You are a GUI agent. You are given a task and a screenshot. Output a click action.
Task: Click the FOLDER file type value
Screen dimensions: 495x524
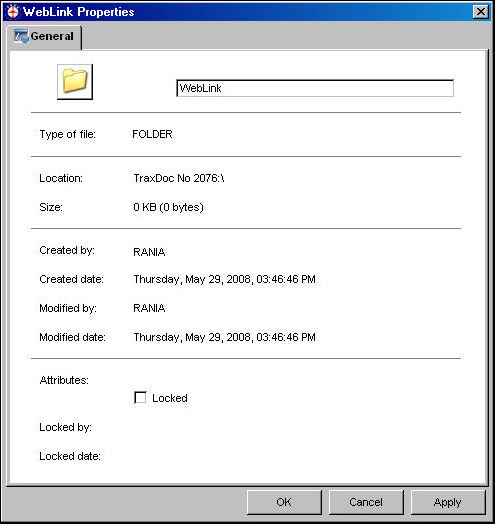click(x=152, y=134)
